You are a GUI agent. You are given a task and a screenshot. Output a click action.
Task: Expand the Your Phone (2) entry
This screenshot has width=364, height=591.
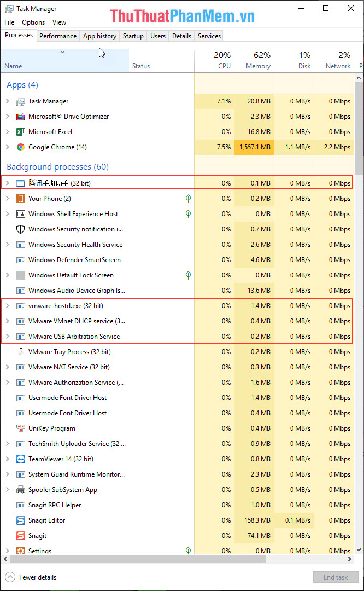(x=8, y=198)
